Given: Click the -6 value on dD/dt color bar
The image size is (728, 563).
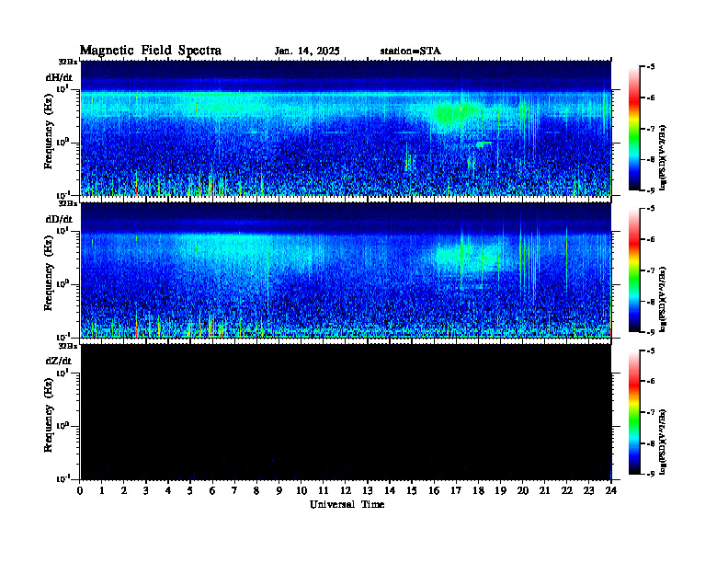Looking at the screenshot, I should (651, 240).
